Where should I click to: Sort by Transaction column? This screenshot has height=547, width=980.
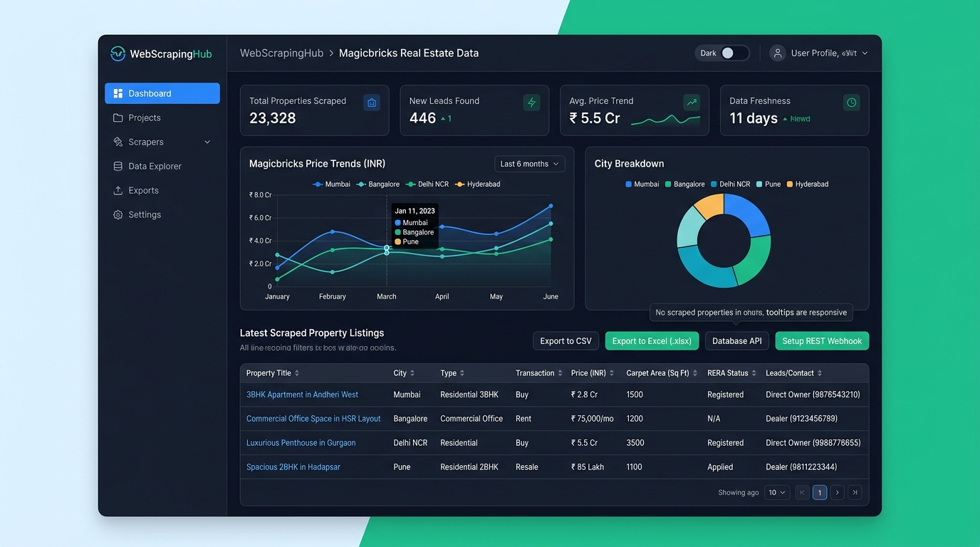pos(539,373)
